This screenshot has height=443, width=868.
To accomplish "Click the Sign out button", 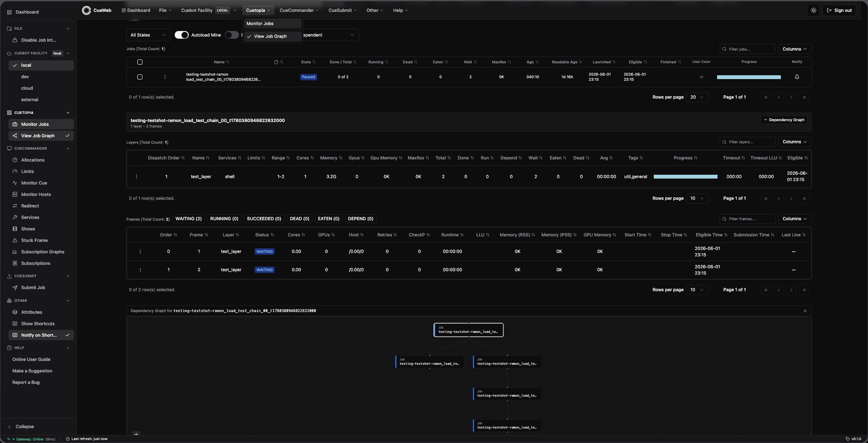I will 839,10.
